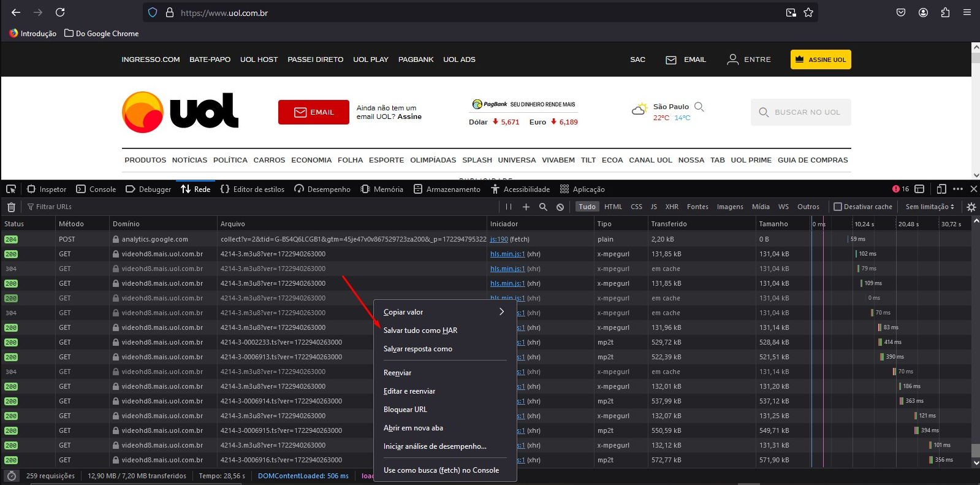The width and height of the screenshot is (980, 485).
Task: Pause network recording
Action: (509, 207)
